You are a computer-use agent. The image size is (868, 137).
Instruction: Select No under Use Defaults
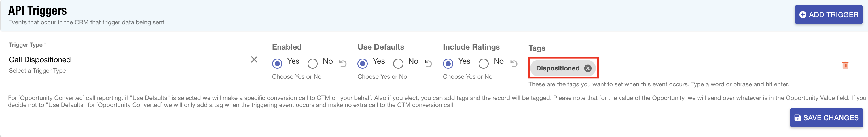point(398,63)
